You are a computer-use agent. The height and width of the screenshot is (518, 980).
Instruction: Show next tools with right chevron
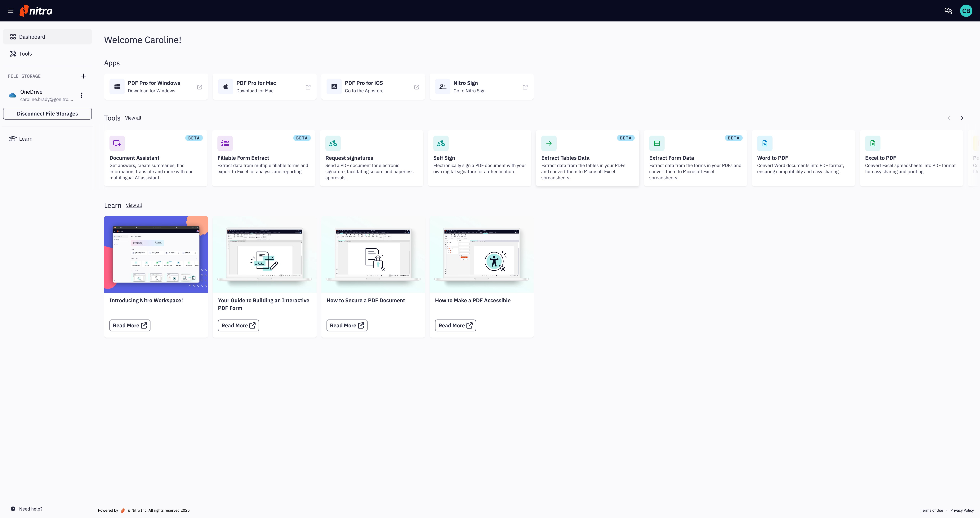pos(962,118)
